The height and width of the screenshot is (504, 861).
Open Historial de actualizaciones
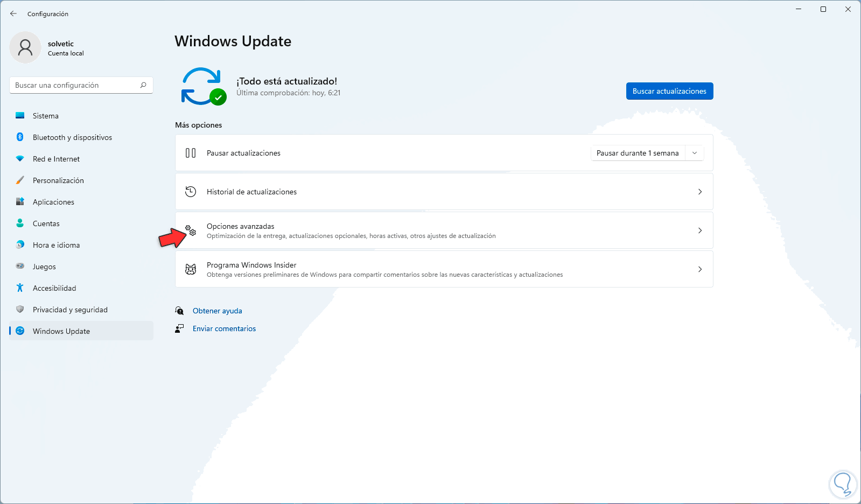[444, 192]
